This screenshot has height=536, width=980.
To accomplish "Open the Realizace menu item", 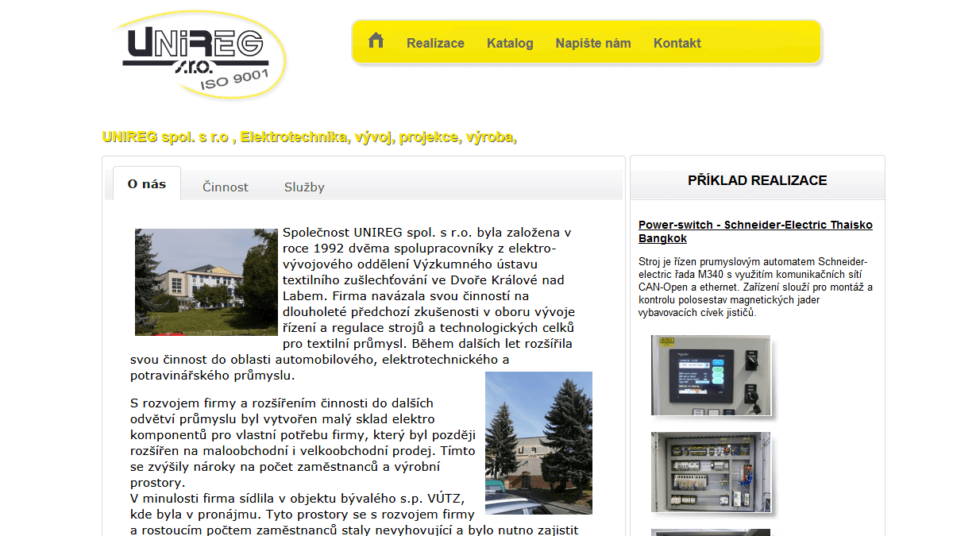I will [435, 43].
